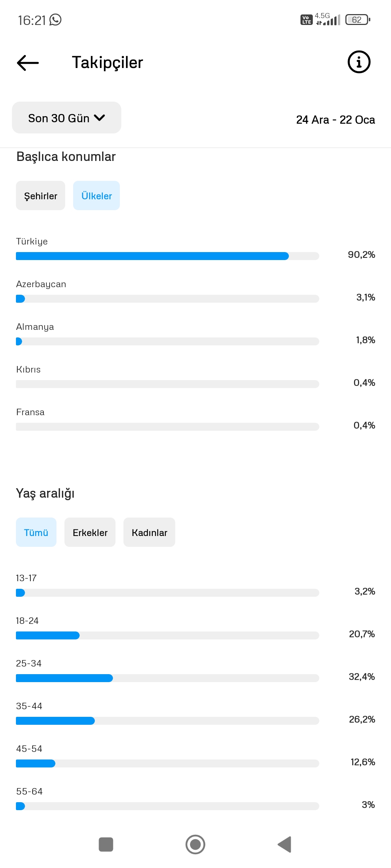Open the Son 30 Gün dropdown
The height and width of the screenshot is (868, 391).
[x=67, y=118]
